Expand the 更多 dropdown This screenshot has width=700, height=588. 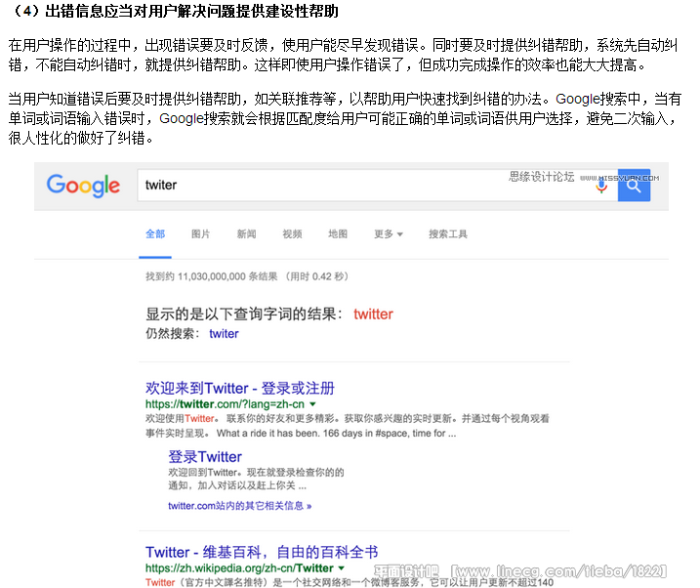click(388, 234)
